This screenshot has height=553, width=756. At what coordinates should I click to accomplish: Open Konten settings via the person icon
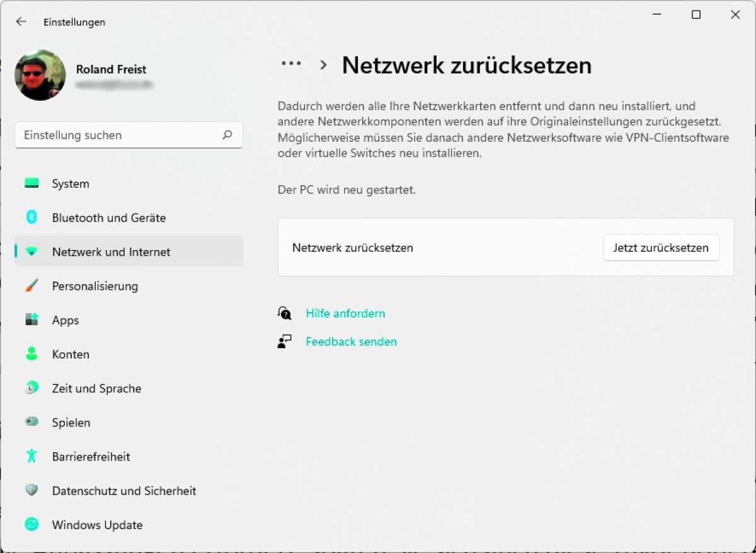click(31, 354)
